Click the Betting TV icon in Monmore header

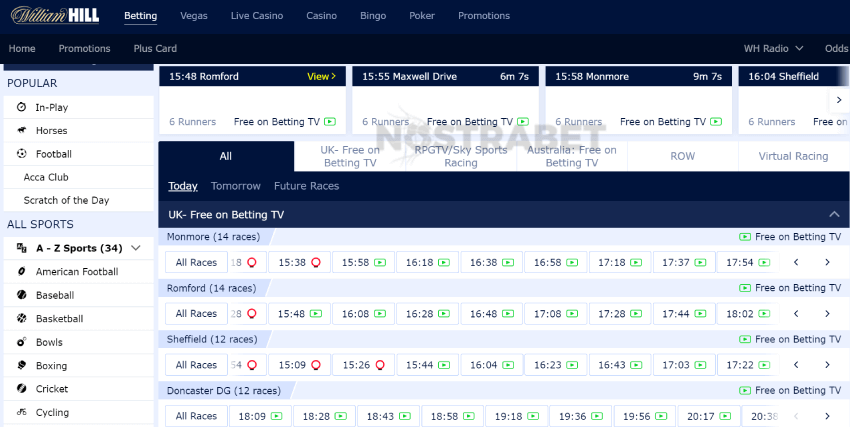click(x=745, y=237)
